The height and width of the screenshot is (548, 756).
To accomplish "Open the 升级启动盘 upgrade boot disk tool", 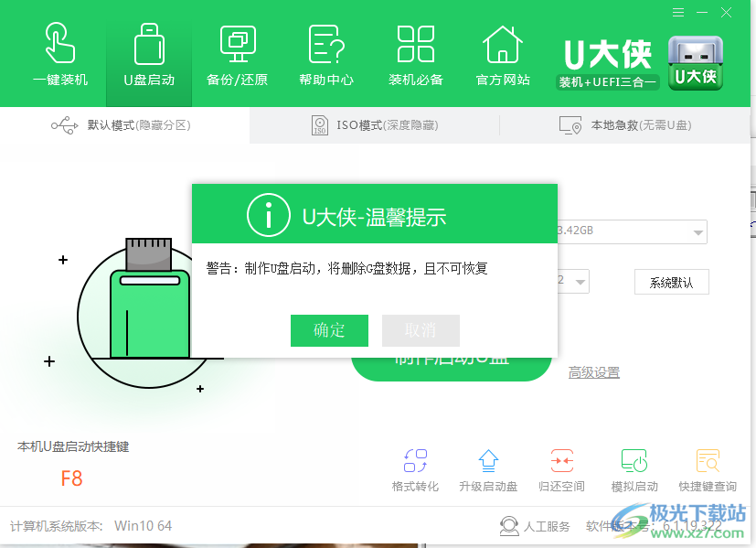I will [x=488, y=471].
